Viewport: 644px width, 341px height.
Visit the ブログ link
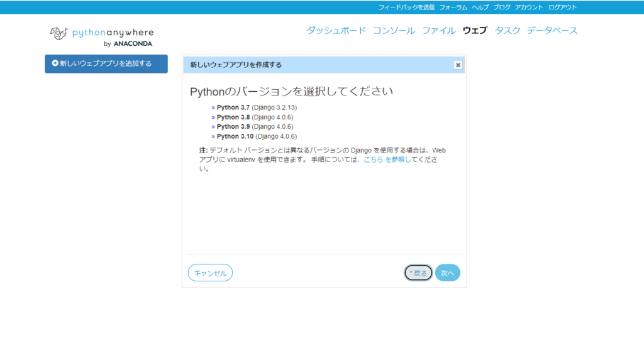point(501,8)
